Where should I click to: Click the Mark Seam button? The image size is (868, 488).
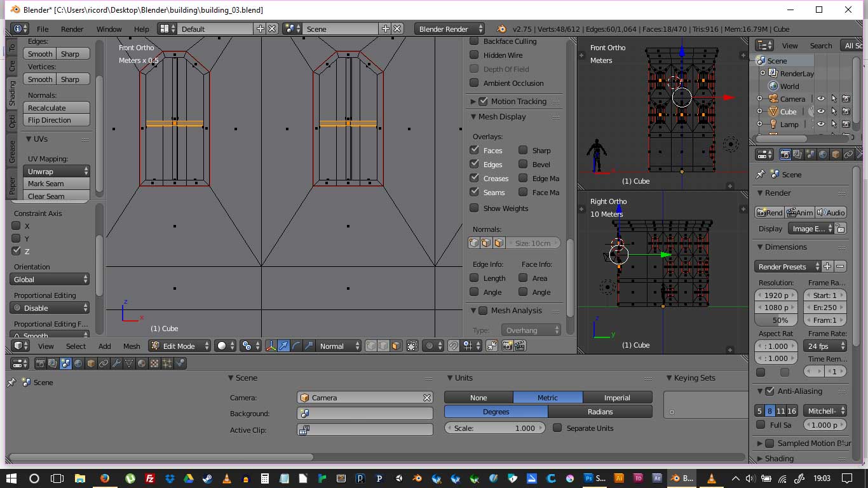point(57,184)
